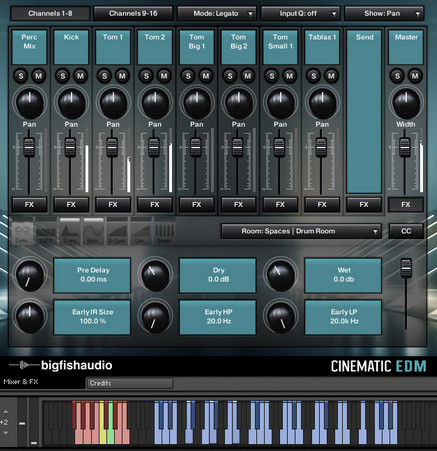Image resolution: width=437 pixels, height=451 pixels.
Task: Click the Wet level knob
Action: tap(280, 275)
